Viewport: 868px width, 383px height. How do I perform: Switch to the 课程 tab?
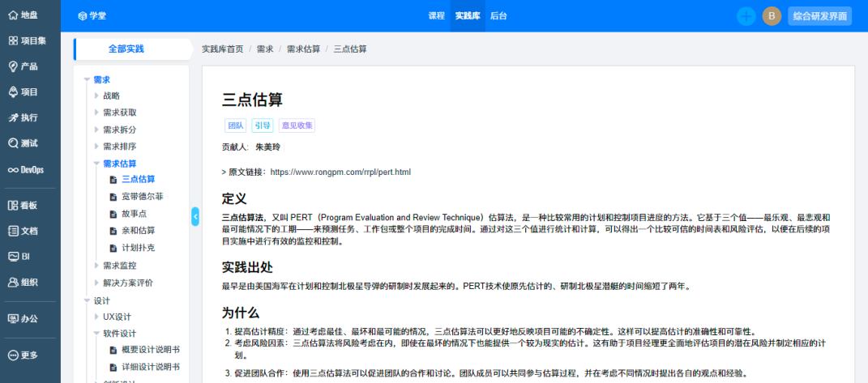(x=436, y=16)
